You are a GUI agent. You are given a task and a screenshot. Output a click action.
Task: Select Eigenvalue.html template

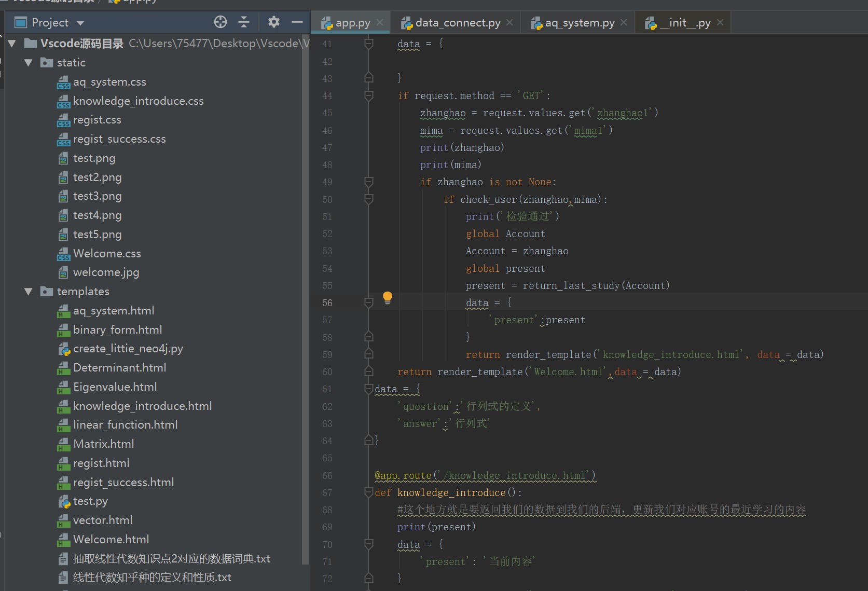(115, 387)
